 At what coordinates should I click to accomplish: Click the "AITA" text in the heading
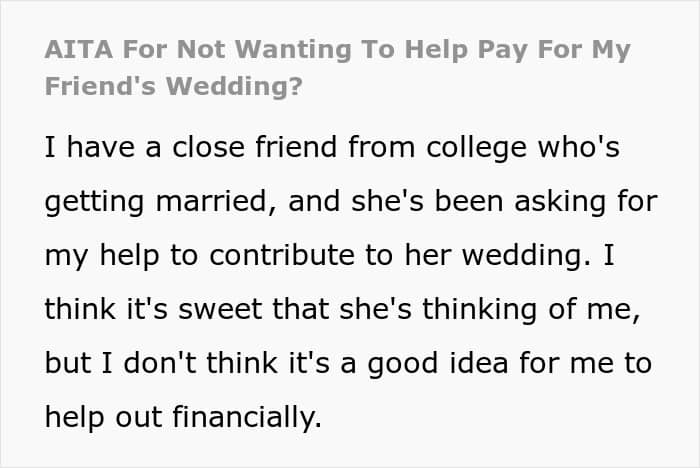[x=79, y=49]
